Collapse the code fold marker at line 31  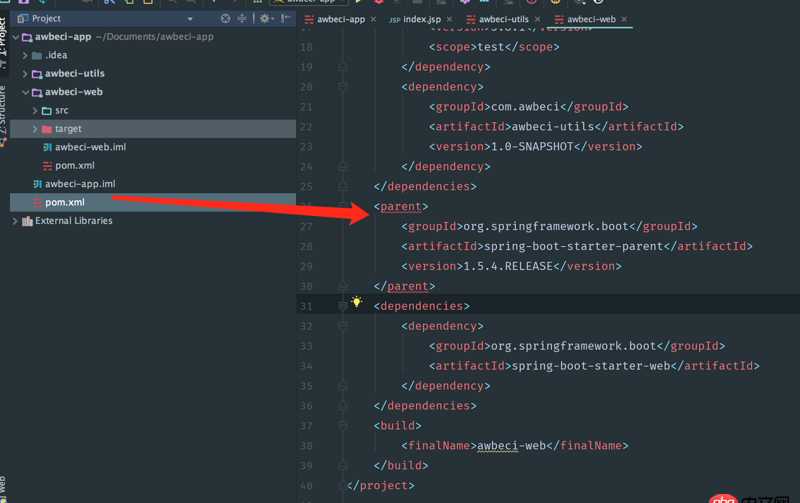pos(342,306)
